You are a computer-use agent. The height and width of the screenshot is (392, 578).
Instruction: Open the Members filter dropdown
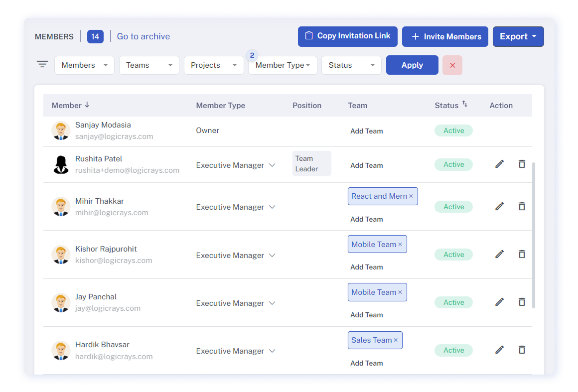[x=84, y=65]
